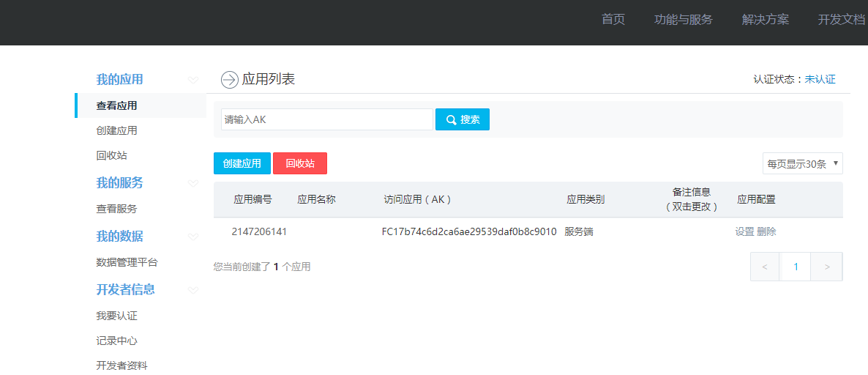The width and height of the screenshot is (868, 375).
Task: Open the 每页显示30条 dropdown
Action: point(803,163)
